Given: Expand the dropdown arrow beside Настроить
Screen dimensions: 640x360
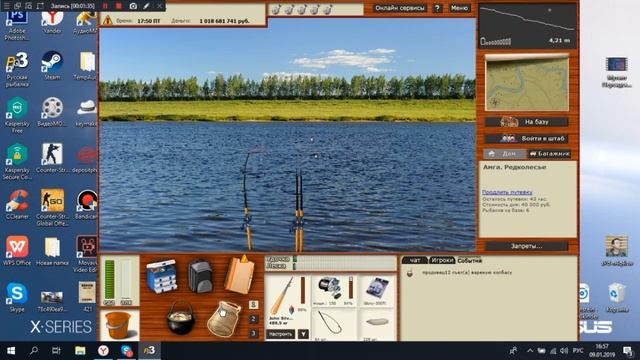Looking at the screenshot, I should point(303,334).
